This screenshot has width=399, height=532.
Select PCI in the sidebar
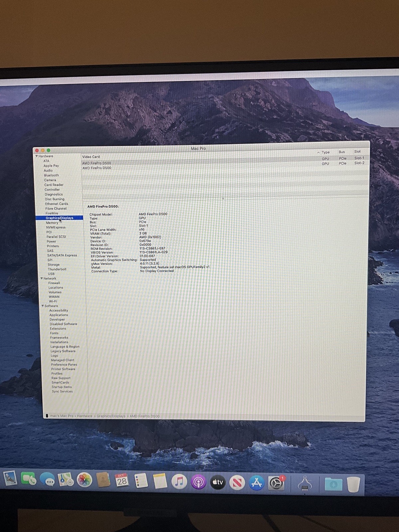tap(49, 232)
